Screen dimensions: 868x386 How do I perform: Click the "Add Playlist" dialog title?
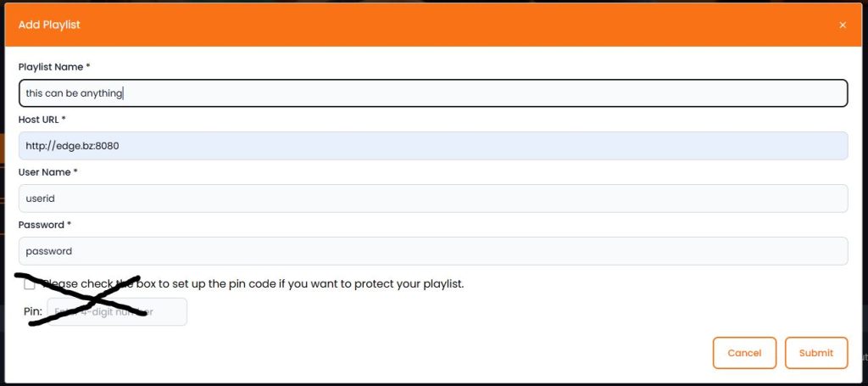point(49,25)
